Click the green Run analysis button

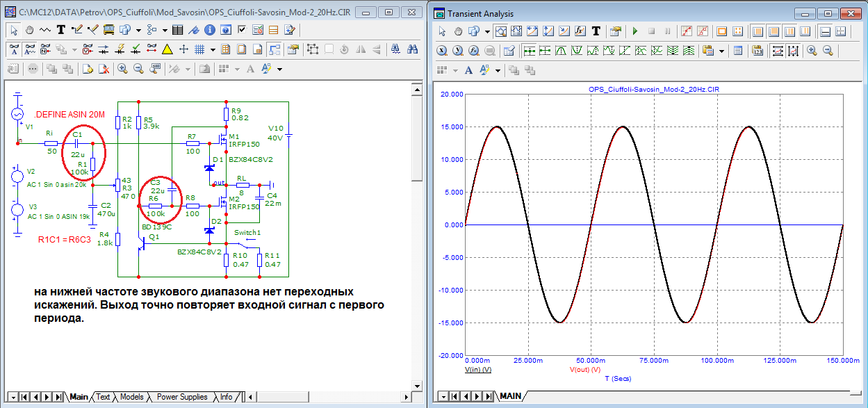[634, 31]
